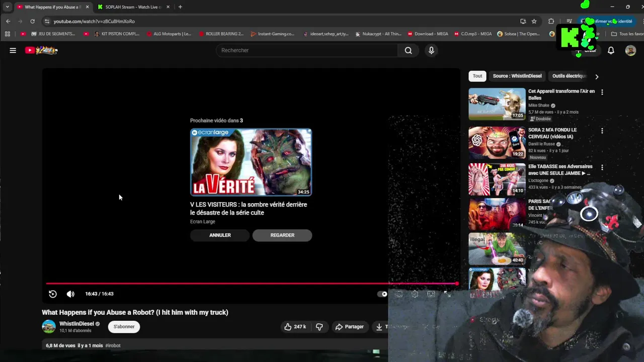Bookmark this page with the star icon

pos(534,21)
